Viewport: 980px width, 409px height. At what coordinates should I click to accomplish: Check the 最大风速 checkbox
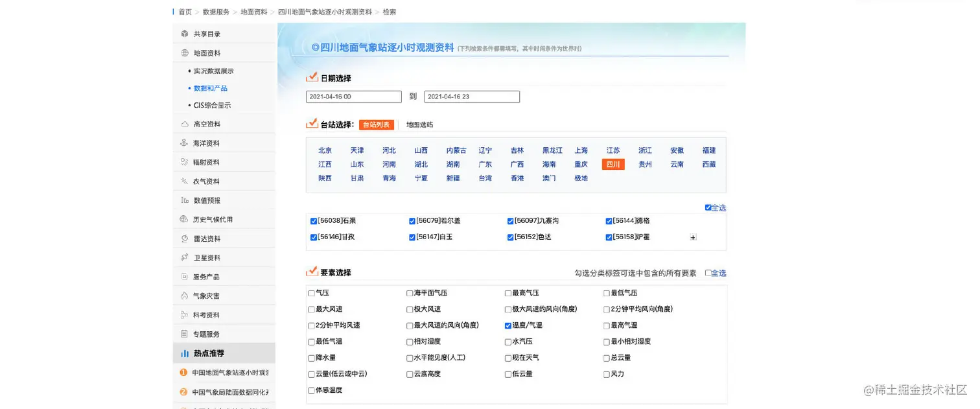[311, 309]
